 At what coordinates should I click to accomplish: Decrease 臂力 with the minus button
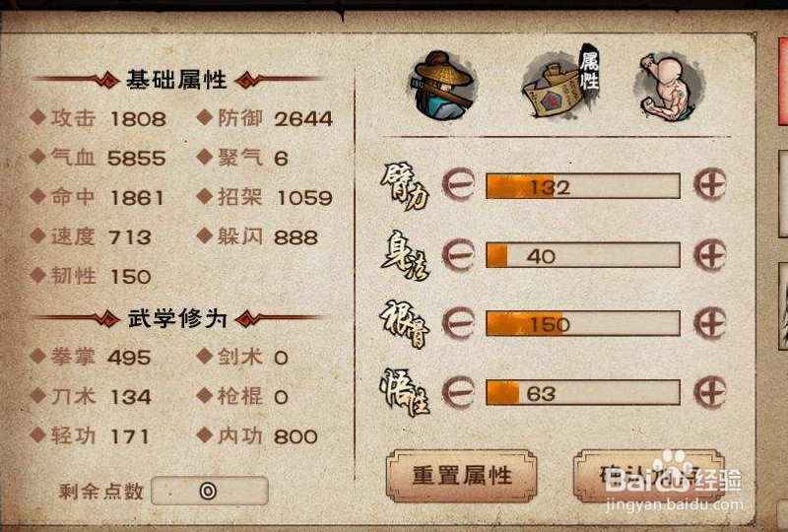click(458, 184)
